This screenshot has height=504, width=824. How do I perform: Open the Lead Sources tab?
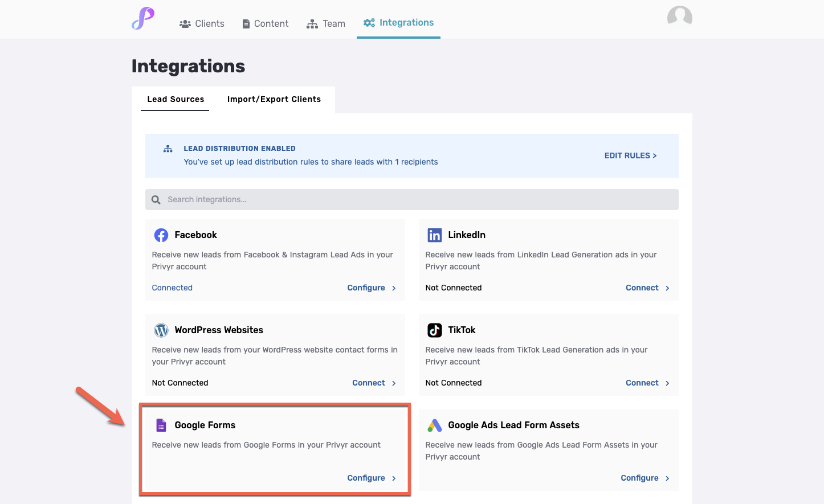point(175,99)
